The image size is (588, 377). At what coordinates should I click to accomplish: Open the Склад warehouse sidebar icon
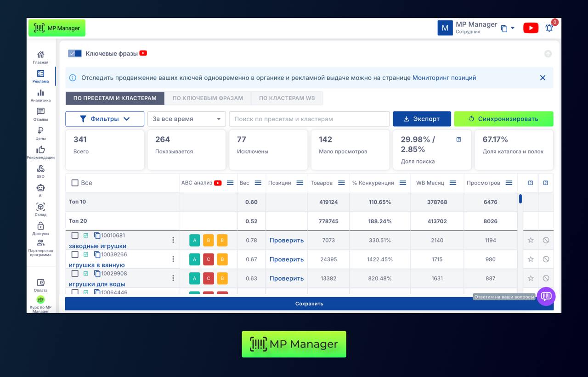pyautogui.click(x=40, y=209)
